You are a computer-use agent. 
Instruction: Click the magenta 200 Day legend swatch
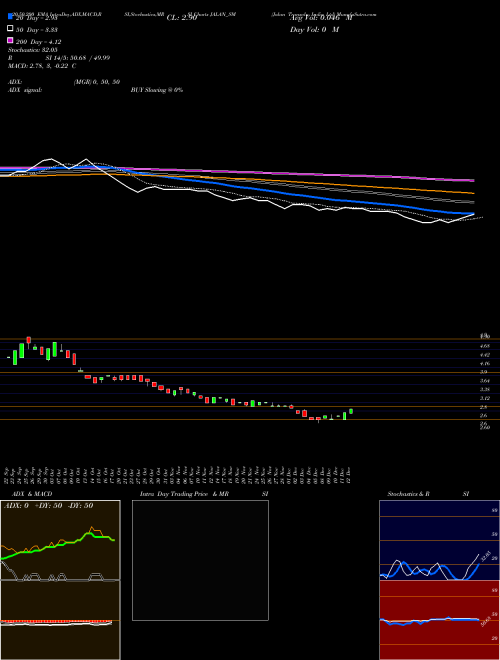[x=11, y=41]
